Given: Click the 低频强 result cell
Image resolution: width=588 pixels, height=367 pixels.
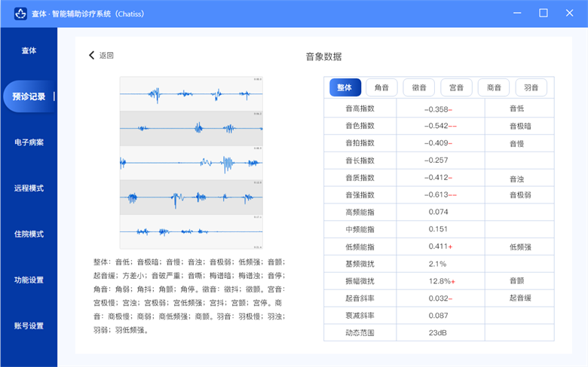Looking at the screenshot, I should [520, 247].
